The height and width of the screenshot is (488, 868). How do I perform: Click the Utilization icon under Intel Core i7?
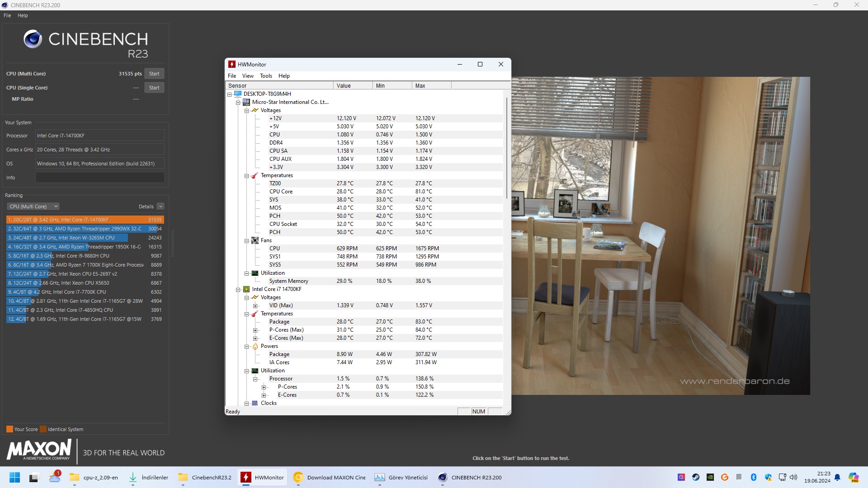pyautogui.click(x=255, y=371)
